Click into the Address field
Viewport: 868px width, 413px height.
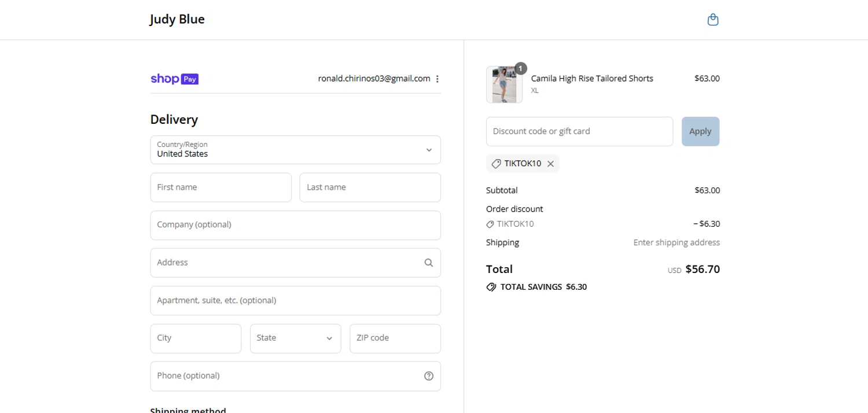click(295, 263)
